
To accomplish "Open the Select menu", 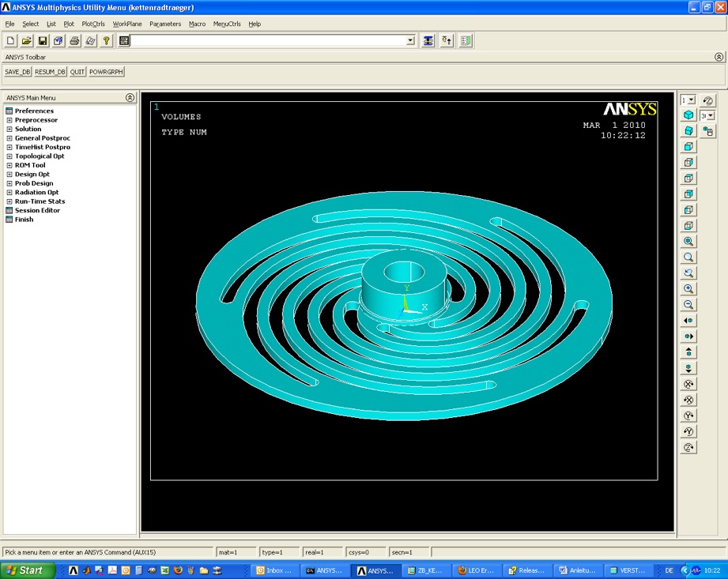I will pyautogui.click(x=31, y=24).
